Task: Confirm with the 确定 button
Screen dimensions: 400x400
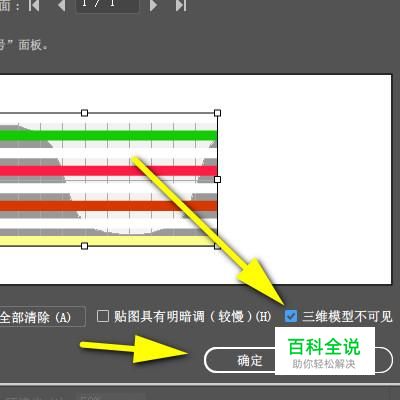Action: 250,360
